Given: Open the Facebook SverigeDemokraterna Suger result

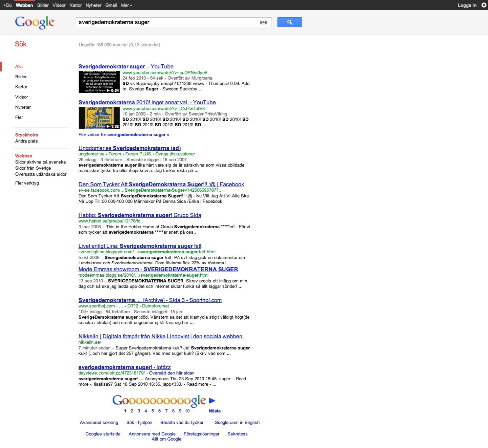Looking at the screenshot, I should point(161,184).
